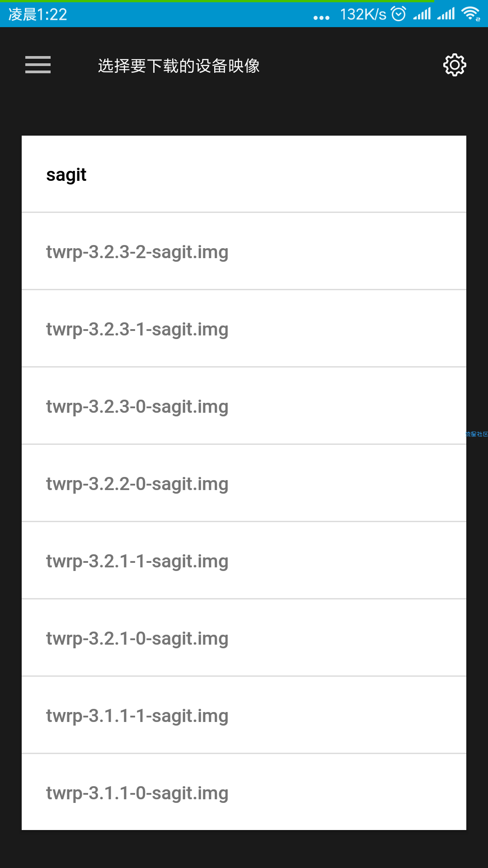This screenshot has width=488, height=868.
Task: Choose twrp-3.2.2-0-sagit.img image
Action: point(244,483)
